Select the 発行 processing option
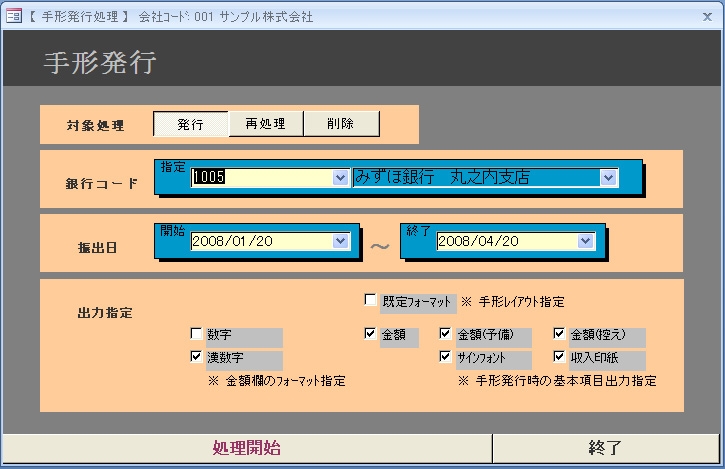The width and height of the screenshot is (725, 469). [190, 124]
